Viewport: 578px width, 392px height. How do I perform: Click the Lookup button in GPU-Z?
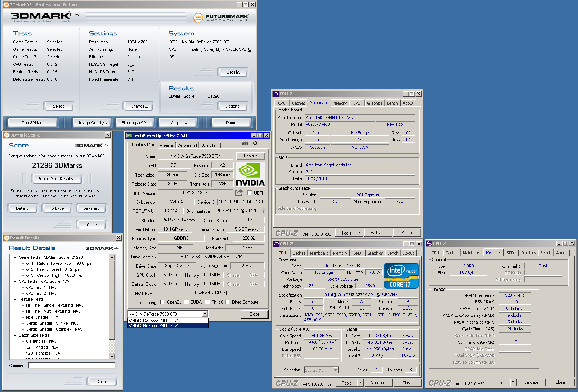(250, 156)
